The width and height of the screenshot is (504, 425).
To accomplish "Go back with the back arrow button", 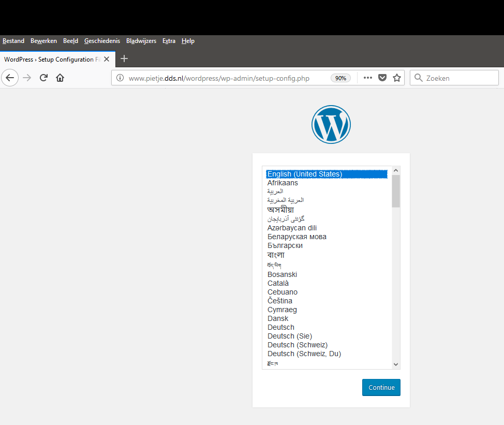I will click(x=10, y=78).
